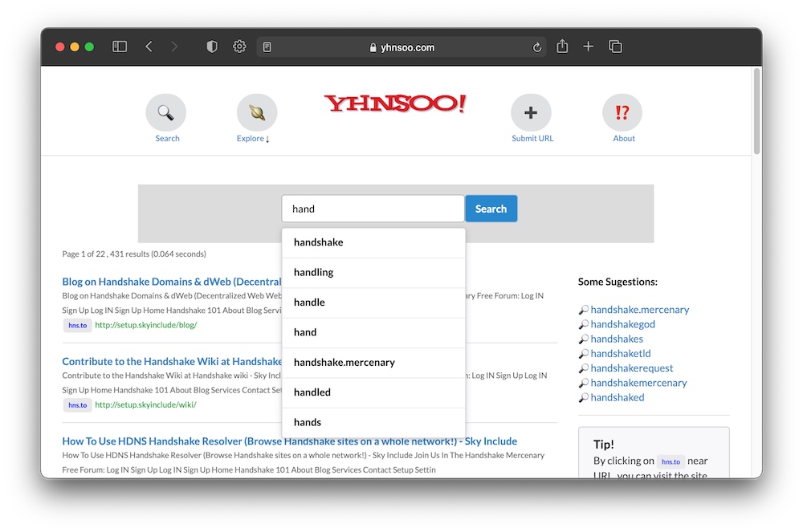Viewport: 803px width, 532px height.
Task: Open the Explore planet icon
Action: point(257,113)
